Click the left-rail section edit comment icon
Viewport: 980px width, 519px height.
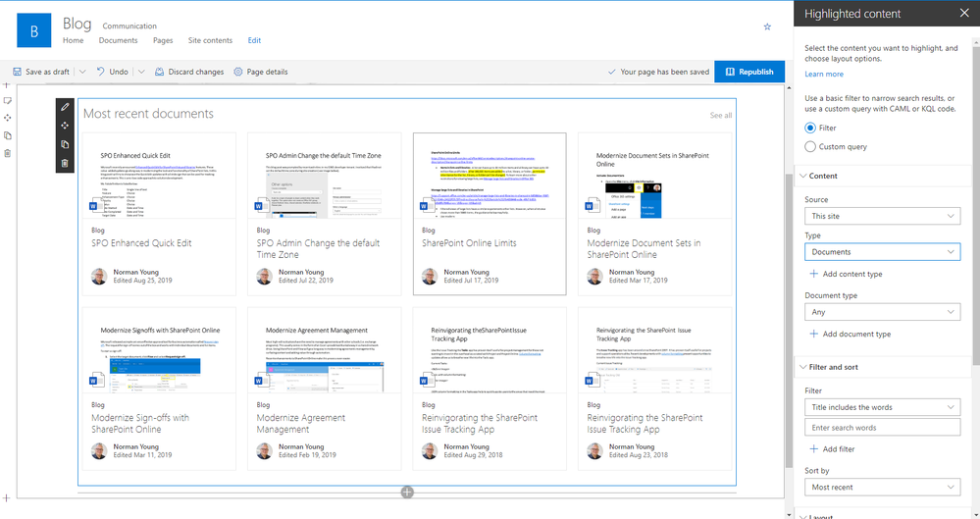(x=8, y=101)
